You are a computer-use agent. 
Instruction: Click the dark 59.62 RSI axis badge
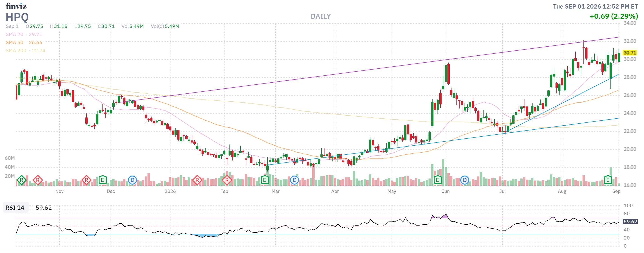(x=630, y=222)
